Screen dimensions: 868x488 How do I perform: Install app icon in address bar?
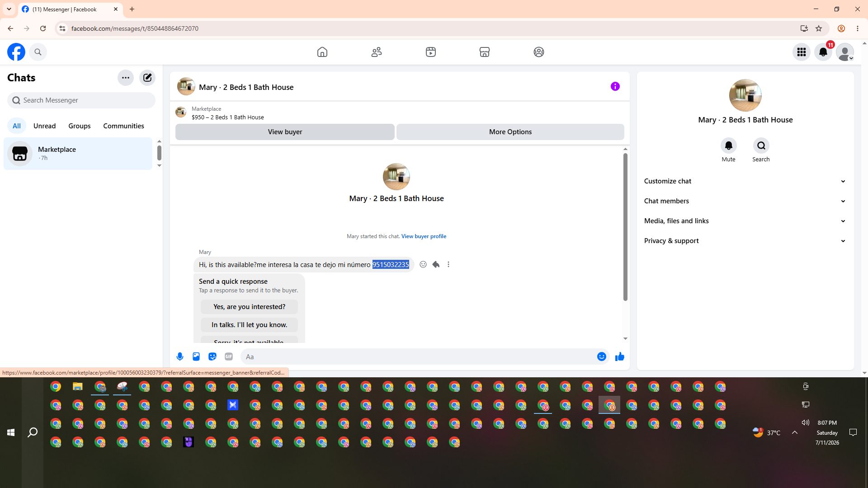(804, 28)
